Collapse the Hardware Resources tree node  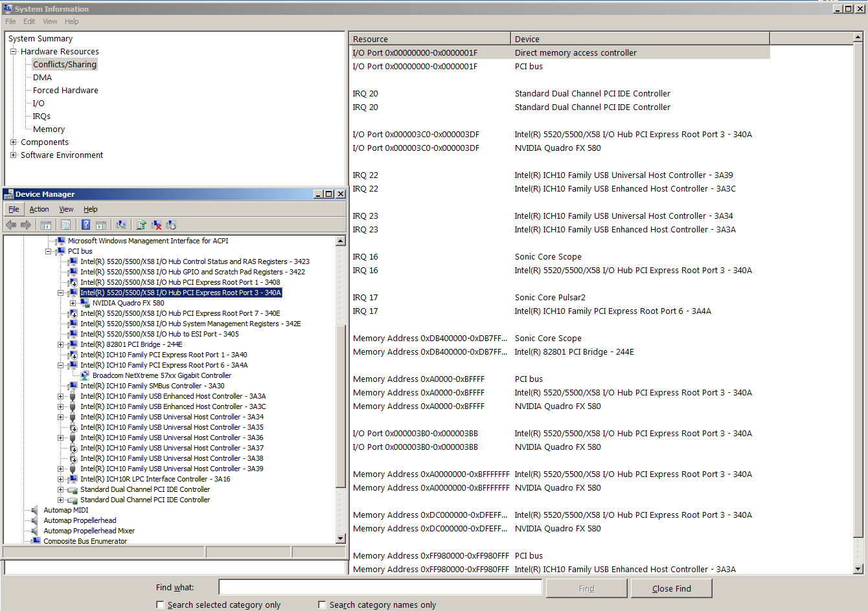point(13,51)
